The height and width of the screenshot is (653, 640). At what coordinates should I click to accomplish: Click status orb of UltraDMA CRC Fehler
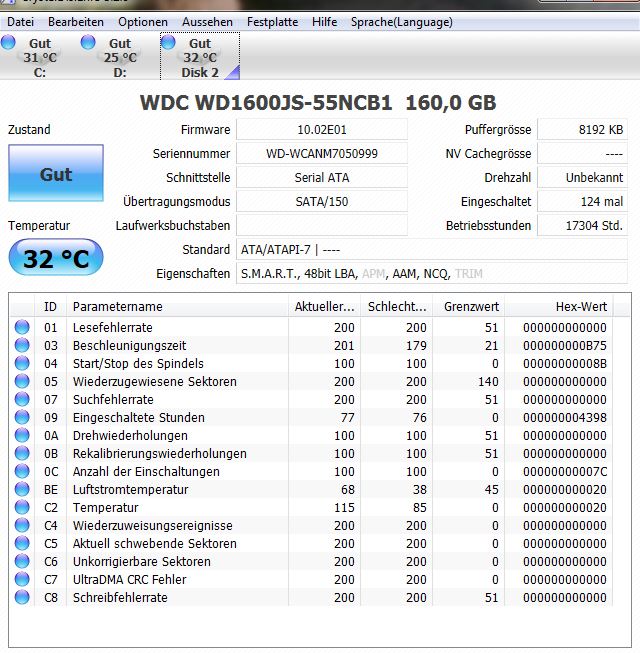[x=22, y=579]
